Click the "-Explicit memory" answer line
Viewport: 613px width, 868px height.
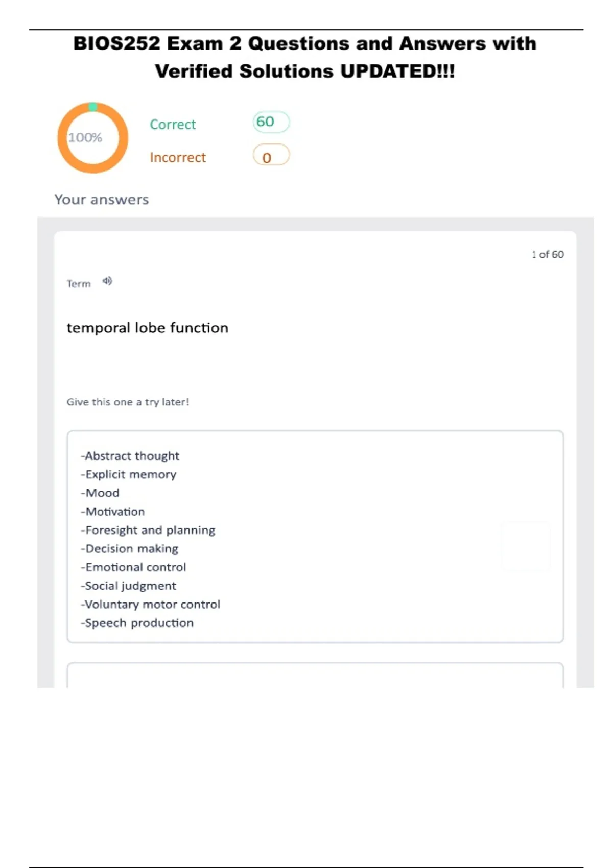coord(129,475)
